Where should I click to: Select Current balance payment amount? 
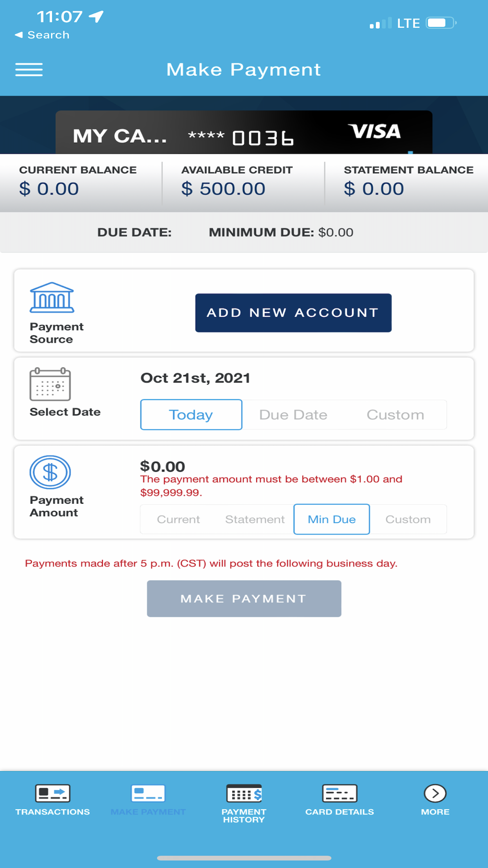(x=179, y=519)
